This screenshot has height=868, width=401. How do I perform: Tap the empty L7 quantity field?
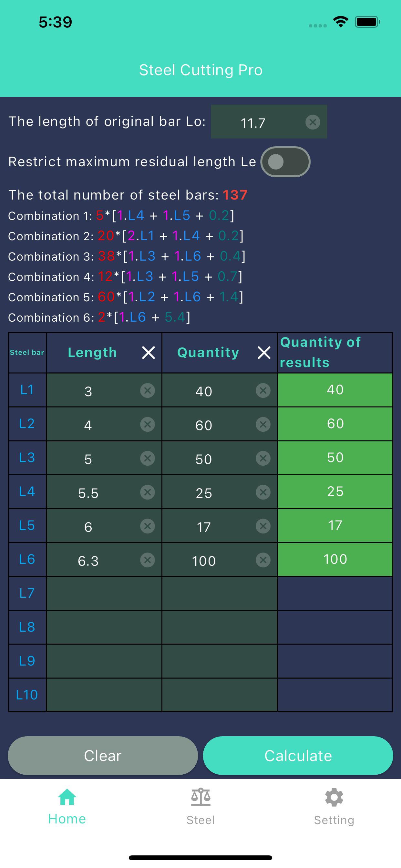pos(220,594)
